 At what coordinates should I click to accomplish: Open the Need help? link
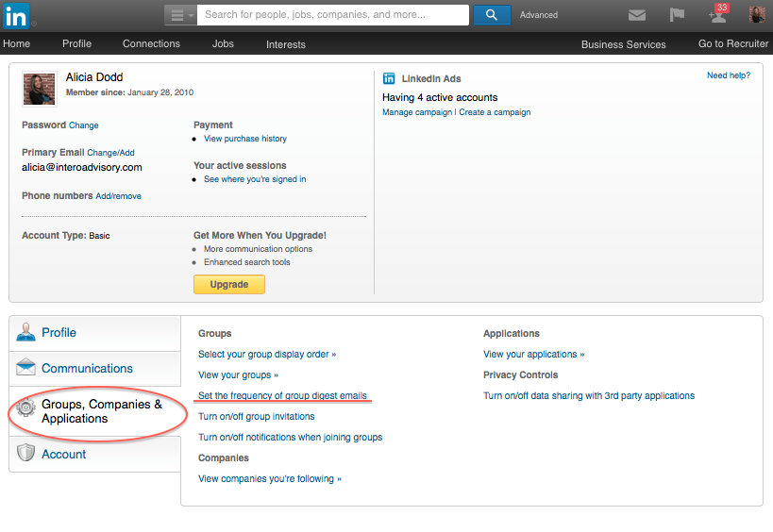point(729,75)
